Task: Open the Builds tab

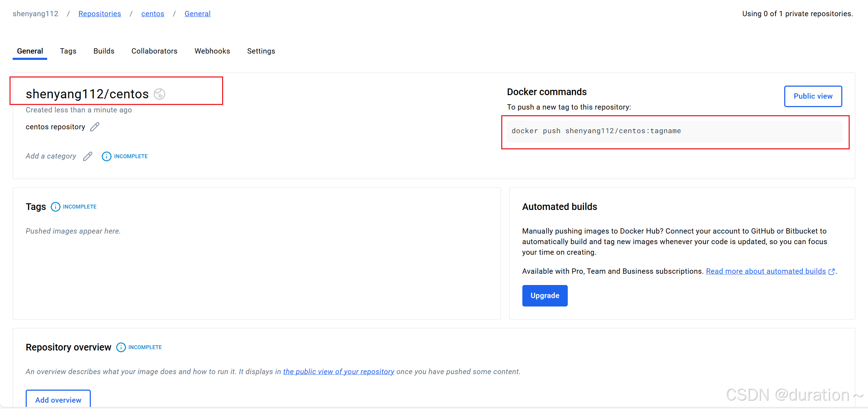Action: [x=104, y=51]
